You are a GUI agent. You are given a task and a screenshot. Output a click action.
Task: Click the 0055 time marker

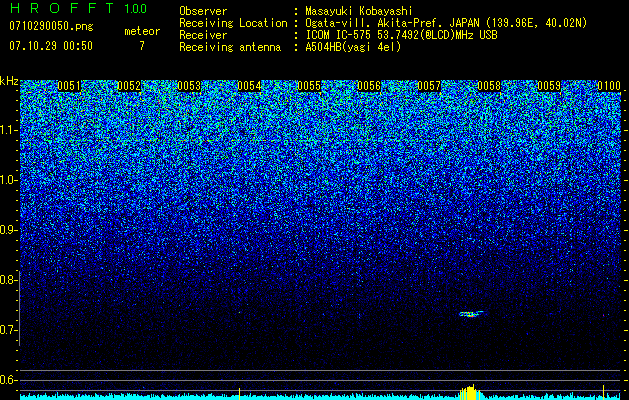(x=309, y=86)
